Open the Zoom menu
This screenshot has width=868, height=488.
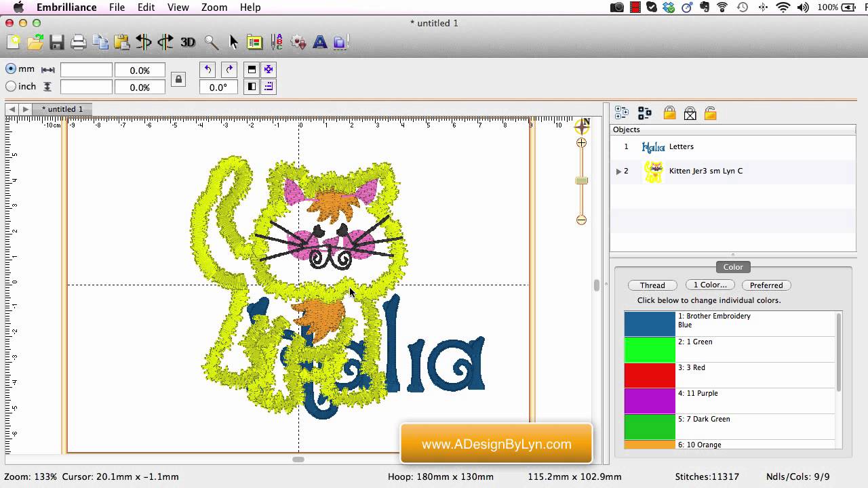pos(214,7)
